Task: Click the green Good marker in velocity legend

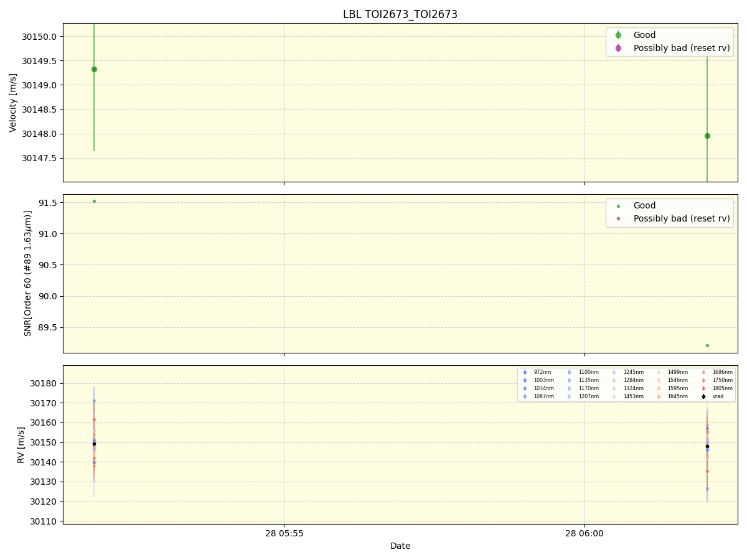Action: coord(618,35)
